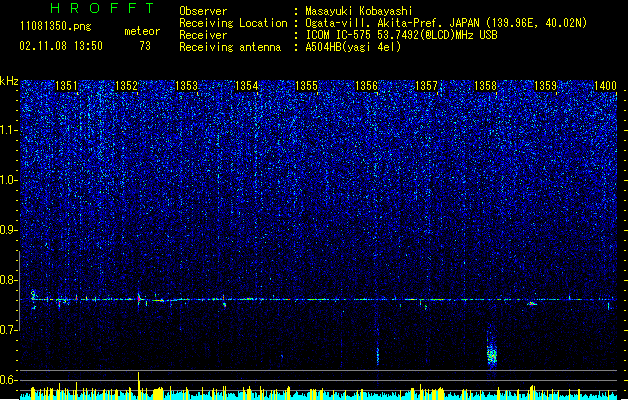Click the 1.1 kHz axis label
629x400 pixels.
tap(8, 130)
